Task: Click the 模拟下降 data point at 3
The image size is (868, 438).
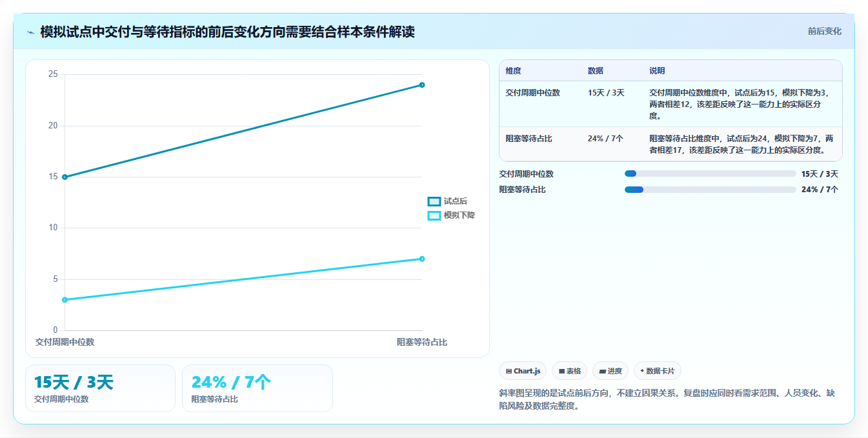Action: click(65, 300)
